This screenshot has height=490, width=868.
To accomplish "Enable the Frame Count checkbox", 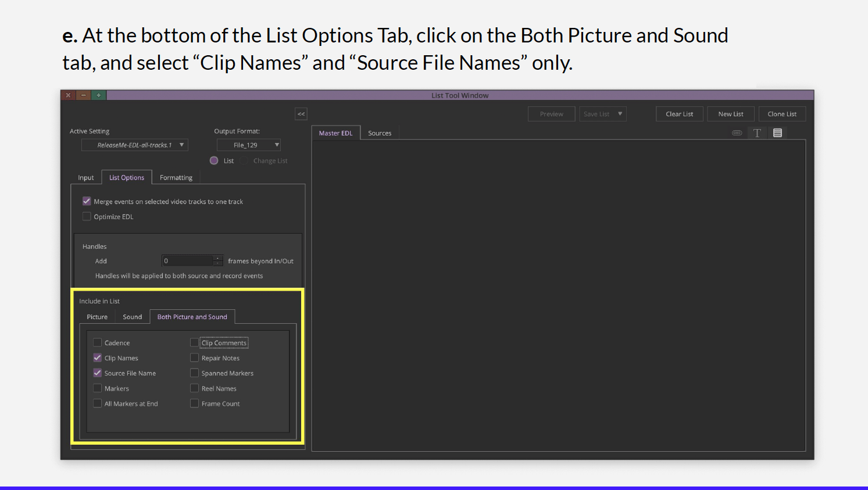I will click(194, 403).
